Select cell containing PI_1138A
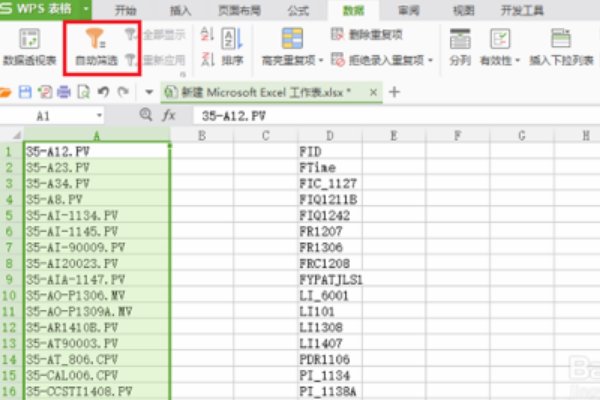 330,391
